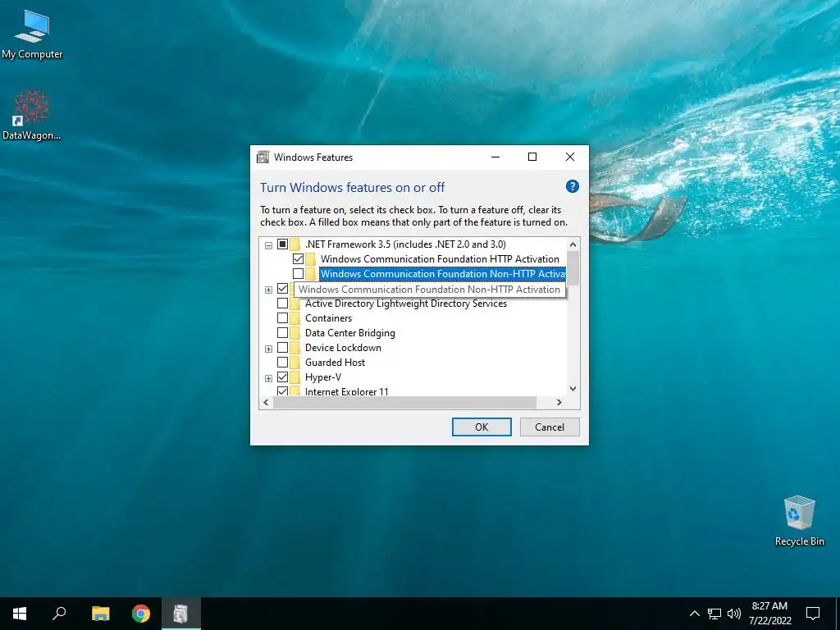Click Windows Features title bar icon
840x630 pixels.
click(263, 157)
